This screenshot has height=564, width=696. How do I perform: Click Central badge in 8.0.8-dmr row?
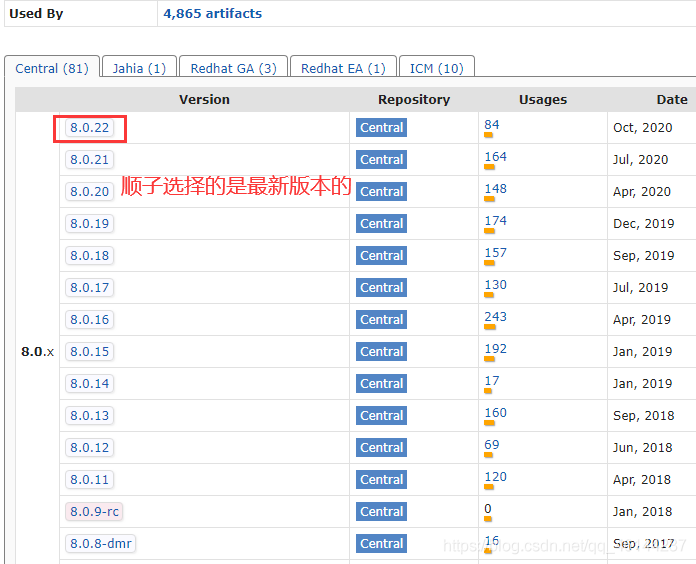pos(381,544)
